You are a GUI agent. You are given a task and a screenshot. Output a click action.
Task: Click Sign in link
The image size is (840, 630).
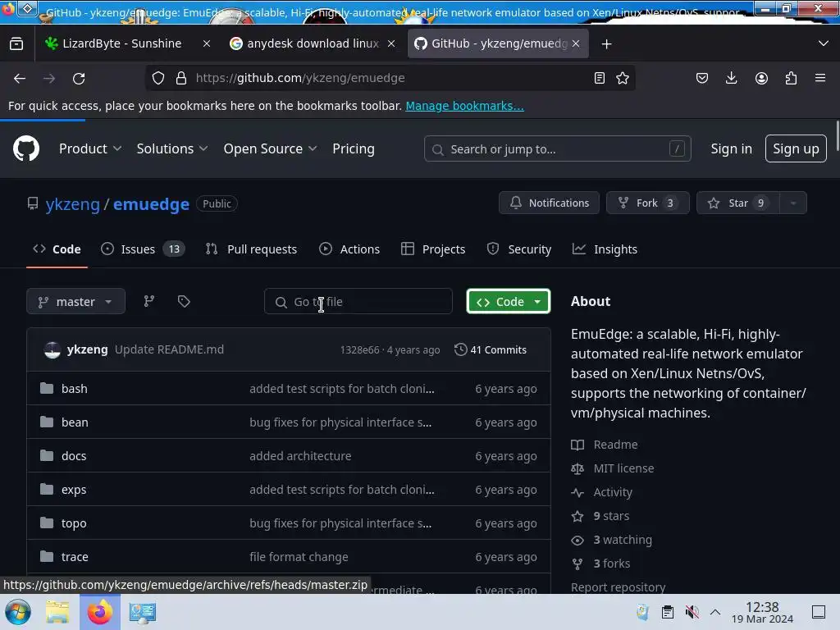[731, 149]
